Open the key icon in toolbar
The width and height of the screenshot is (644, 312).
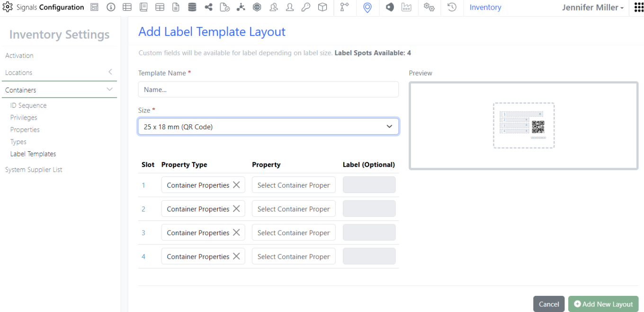(x=306, y=8)
